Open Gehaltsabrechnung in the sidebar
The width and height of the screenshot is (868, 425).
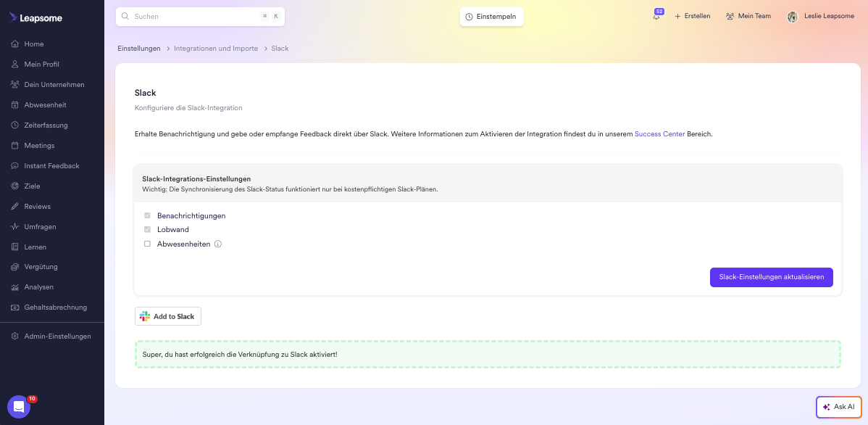[x=55, y=308]
